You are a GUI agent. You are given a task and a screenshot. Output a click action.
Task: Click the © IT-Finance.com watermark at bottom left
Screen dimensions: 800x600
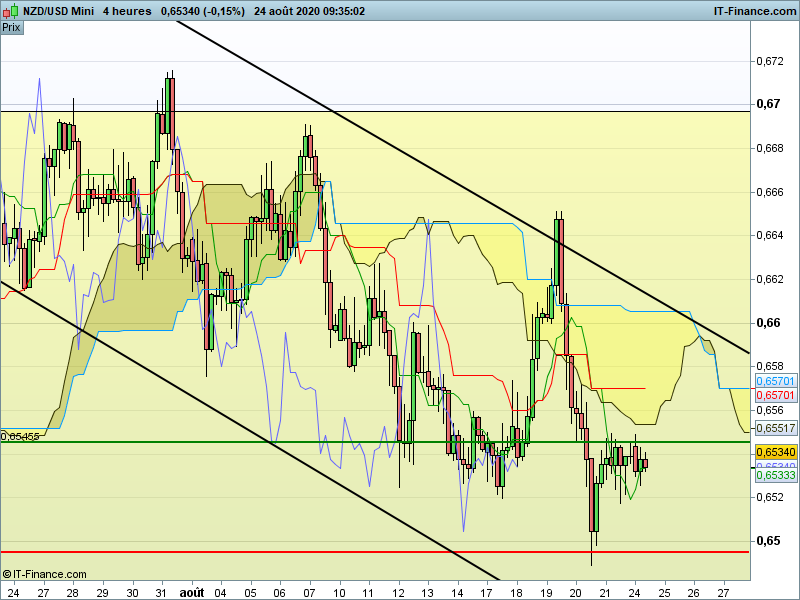(x=45, y=574)
